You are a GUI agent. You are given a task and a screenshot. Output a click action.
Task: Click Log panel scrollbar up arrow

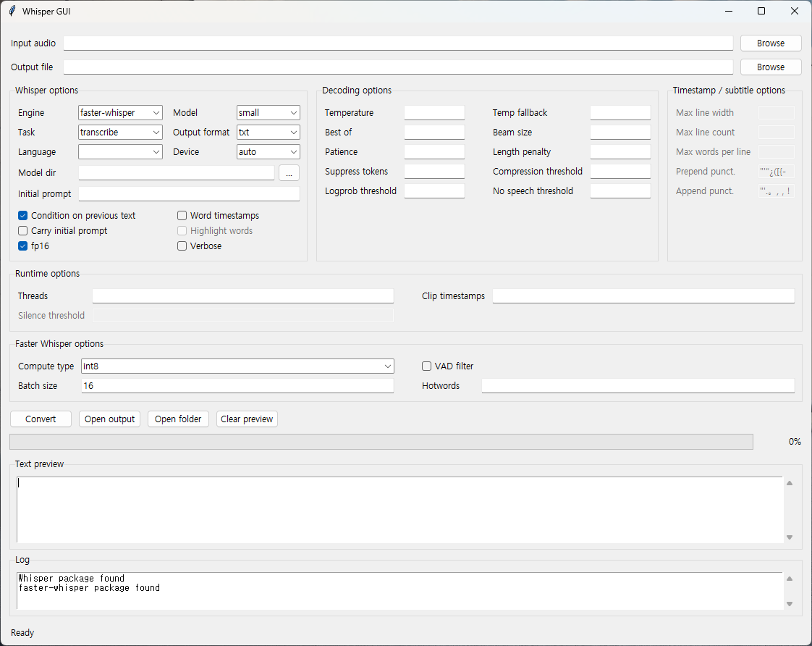point(790,579)
